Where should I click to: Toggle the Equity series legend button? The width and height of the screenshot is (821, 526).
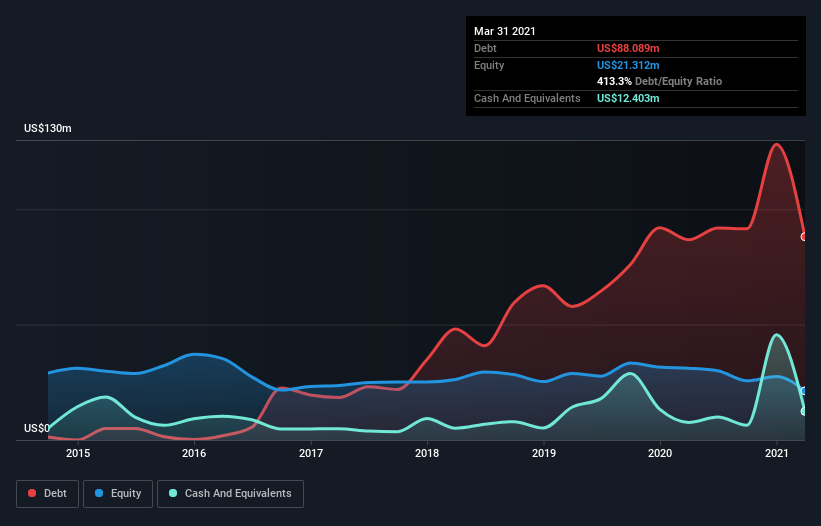(x=118, y=494)
